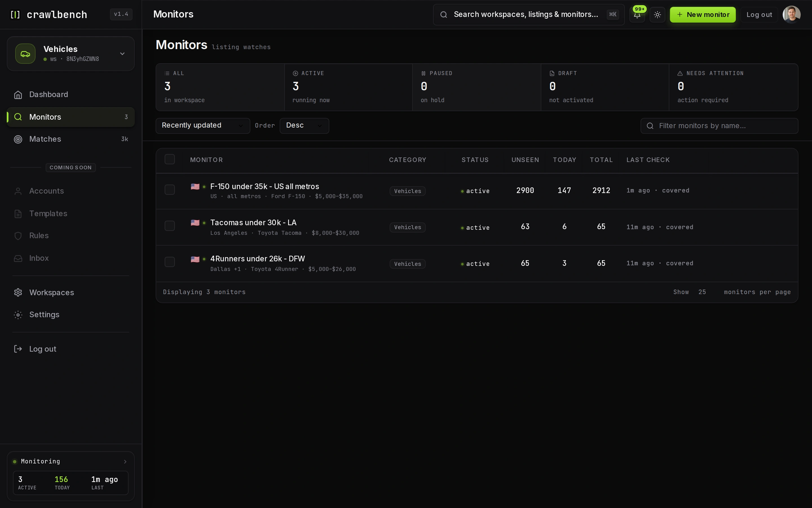Open the Tacomas under 30k - LA monitor
812x508 pixels.
tap(253, 223)
